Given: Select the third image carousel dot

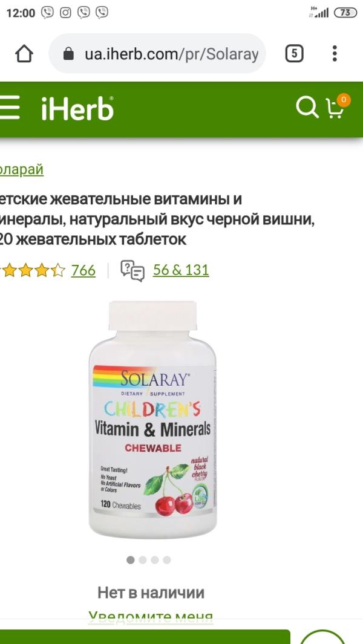Looking at the screenshot, I should (x=154, y=560).
